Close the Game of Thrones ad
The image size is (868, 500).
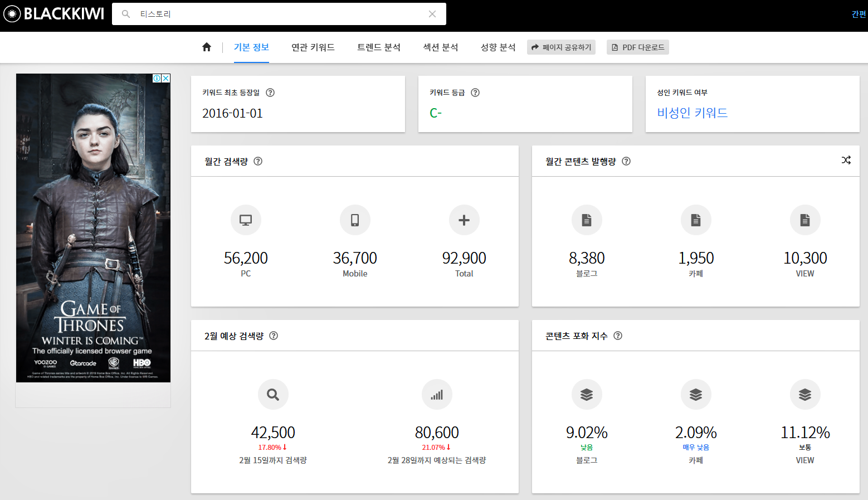pos(166,79)
